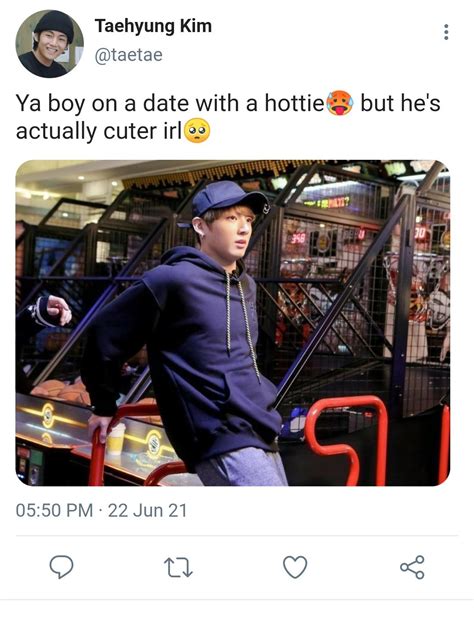Tap the word 'hottie' in tweet
474x619 pixels.
tap(294, 103)
